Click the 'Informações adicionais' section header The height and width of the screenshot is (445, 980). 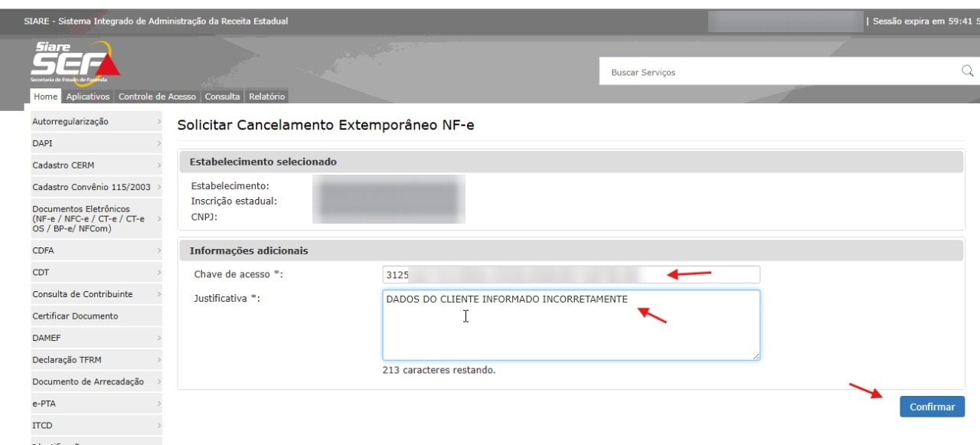click(x=570, y=250)
